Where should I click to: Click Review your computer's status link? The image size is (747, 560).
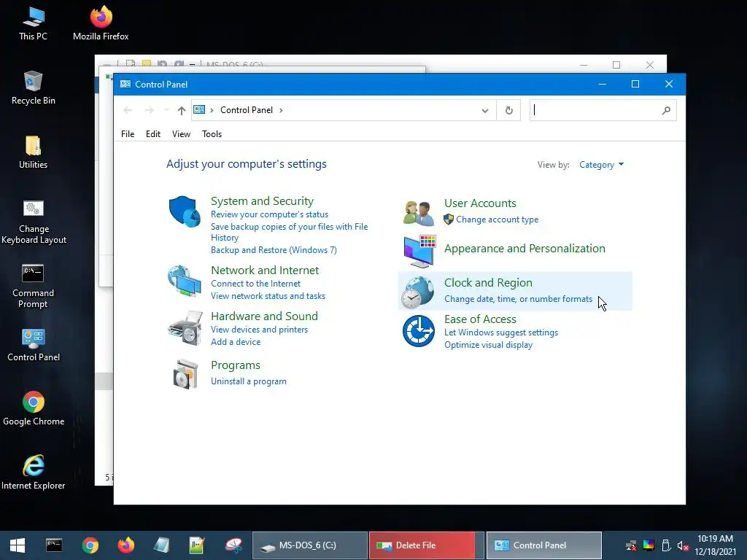click(x=270, y=215)
